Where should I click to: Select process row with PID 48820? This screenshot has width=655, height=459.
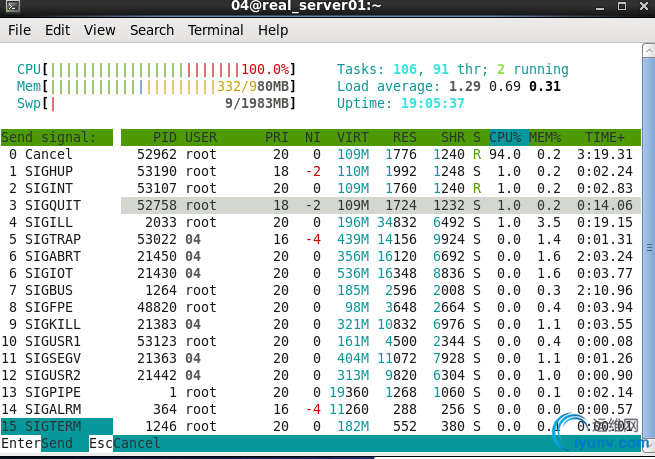point(381,307)
